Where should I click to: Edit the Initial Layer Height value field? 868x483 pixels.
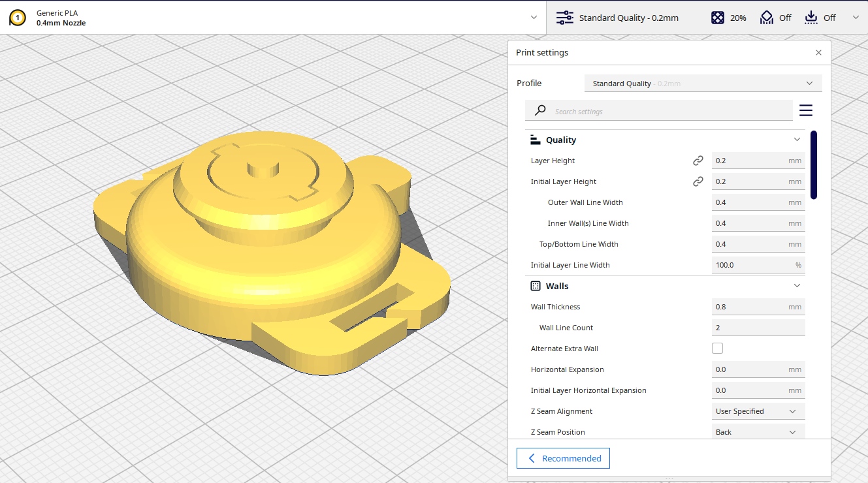click(758, 181)
